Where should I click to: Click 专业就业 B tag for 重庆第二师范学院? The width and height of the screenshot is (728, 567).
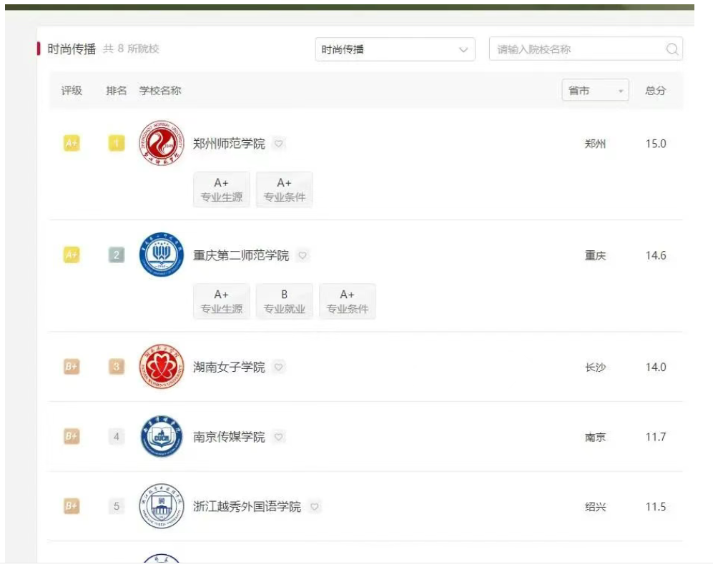285,301
